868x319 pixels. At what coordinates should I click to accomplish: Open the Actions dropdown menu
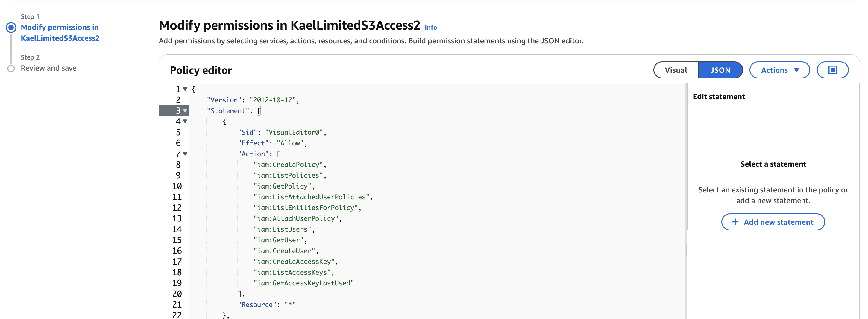[779, 70]
